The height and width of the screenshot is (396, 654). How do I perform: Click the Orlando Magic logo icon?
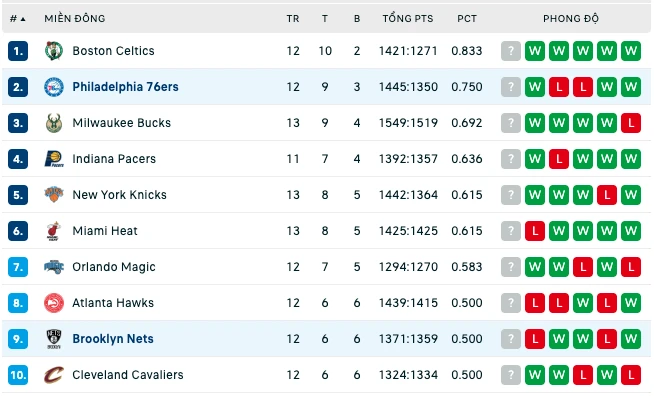click(x=54, y=267)
